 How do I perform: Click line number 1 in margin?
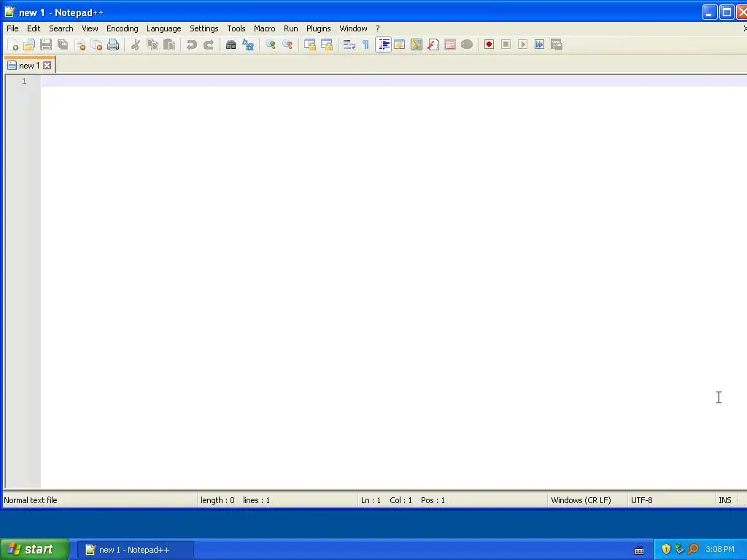24,81
